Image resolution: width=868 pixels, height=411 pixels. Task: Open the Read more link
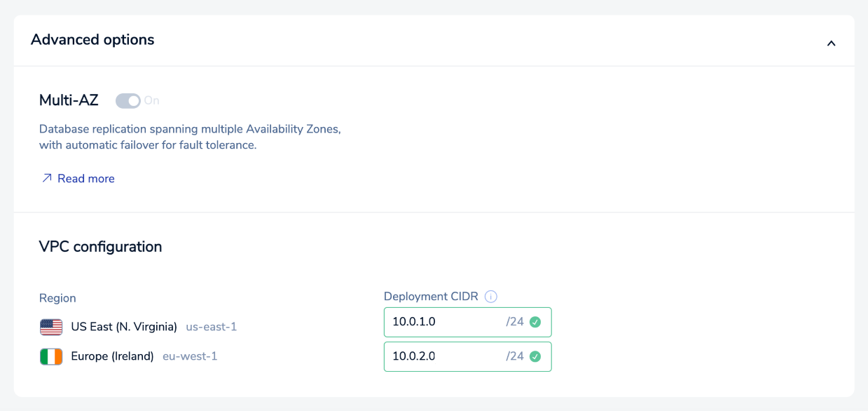(x=85, y=179)
